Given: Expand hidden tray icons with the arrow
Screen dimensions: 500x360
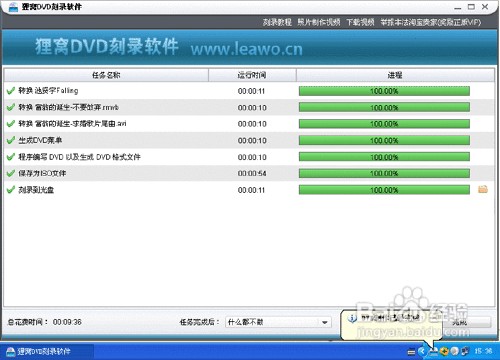Looking at the screenshot, I should click(x=422, y=351).
